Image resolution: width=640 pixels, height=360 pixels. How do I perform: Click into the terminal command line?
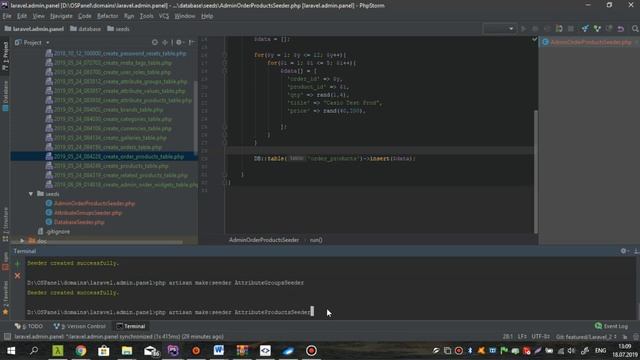[x=171, y=312]
